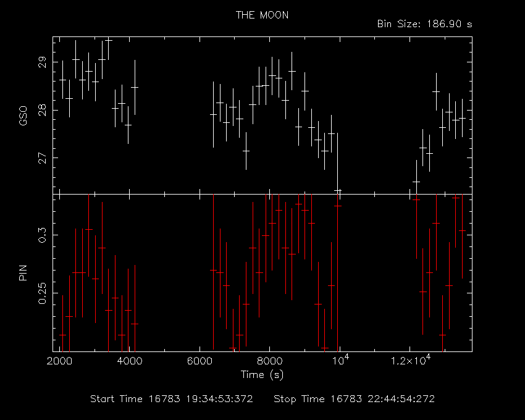Click the 10^4 x-axis tick label
The width and height of the screenshot is (525, 420).
pyautogui.click(x=340, y=360)
